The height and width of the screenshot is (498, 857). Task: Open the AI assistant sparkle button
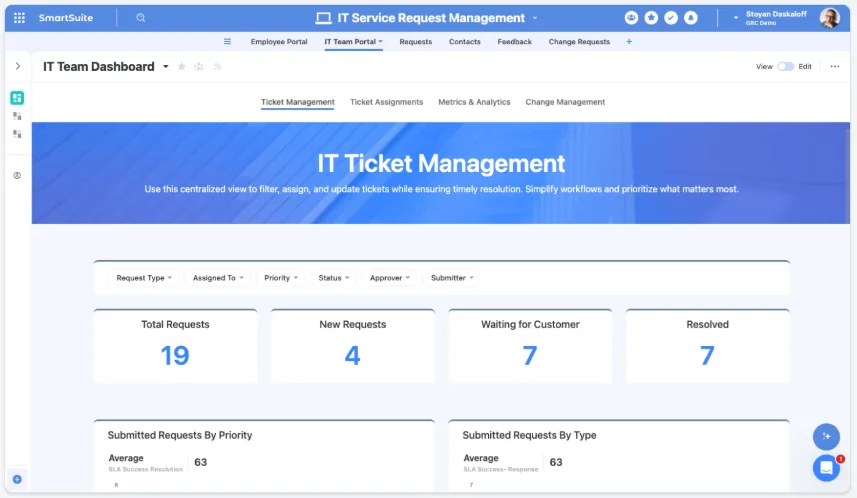click(x=826, y=436)
